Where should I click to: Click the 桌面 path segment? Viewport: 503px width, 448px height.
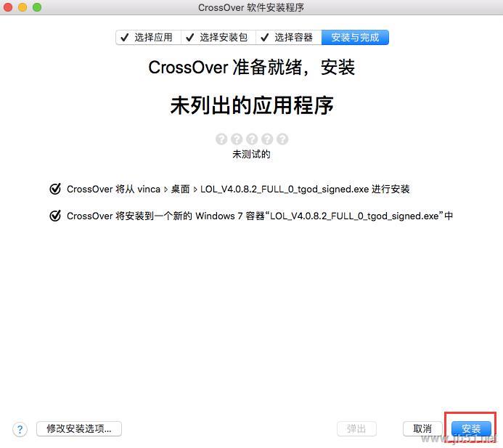point(180,189)
